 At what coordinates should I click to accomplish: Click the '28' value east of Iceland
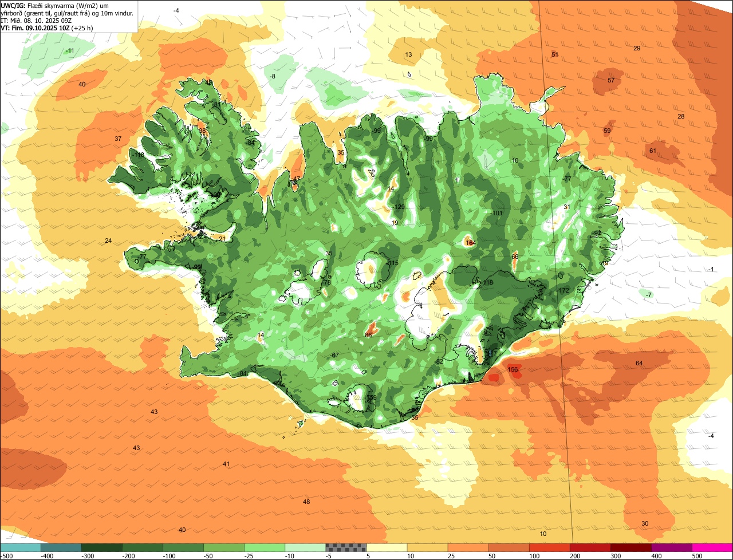pos(681,117)
